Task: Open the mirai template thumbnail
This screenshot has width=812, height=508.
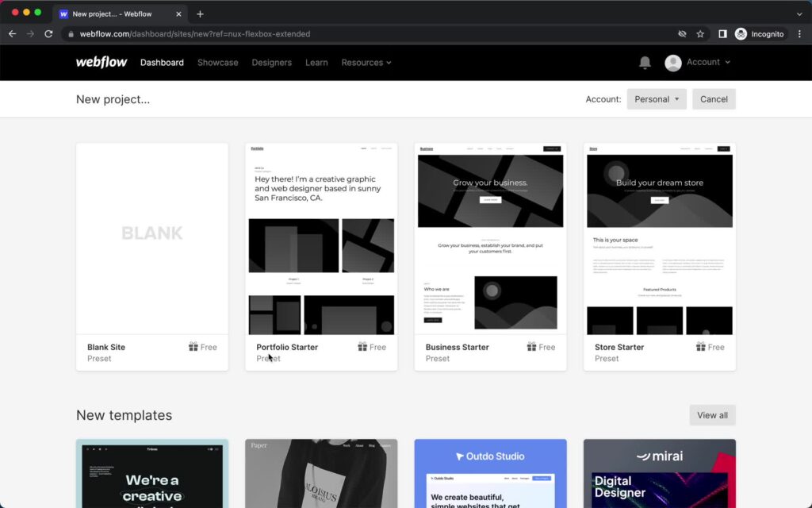Action: (x=660, y=474)
